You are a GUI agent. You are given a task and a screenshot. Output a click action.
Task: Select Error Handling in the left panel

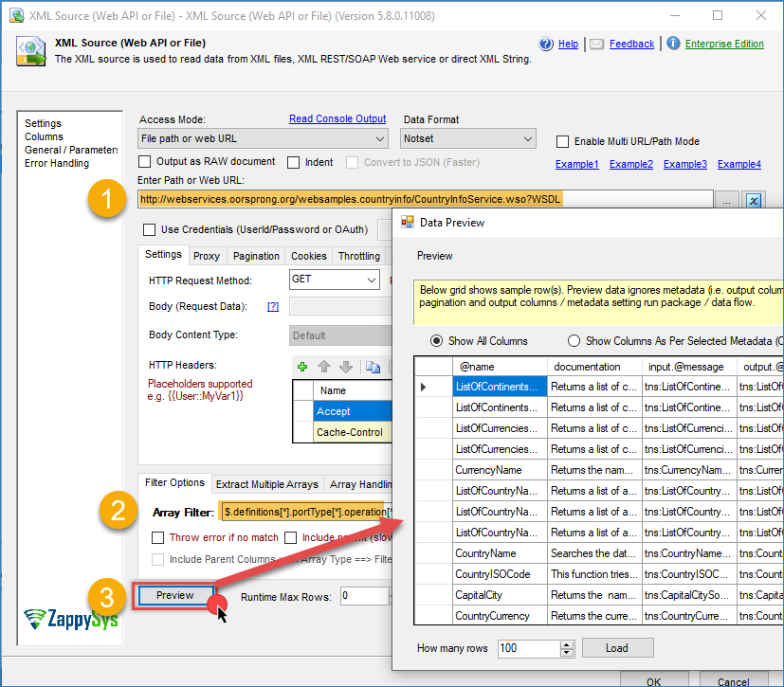57,164
